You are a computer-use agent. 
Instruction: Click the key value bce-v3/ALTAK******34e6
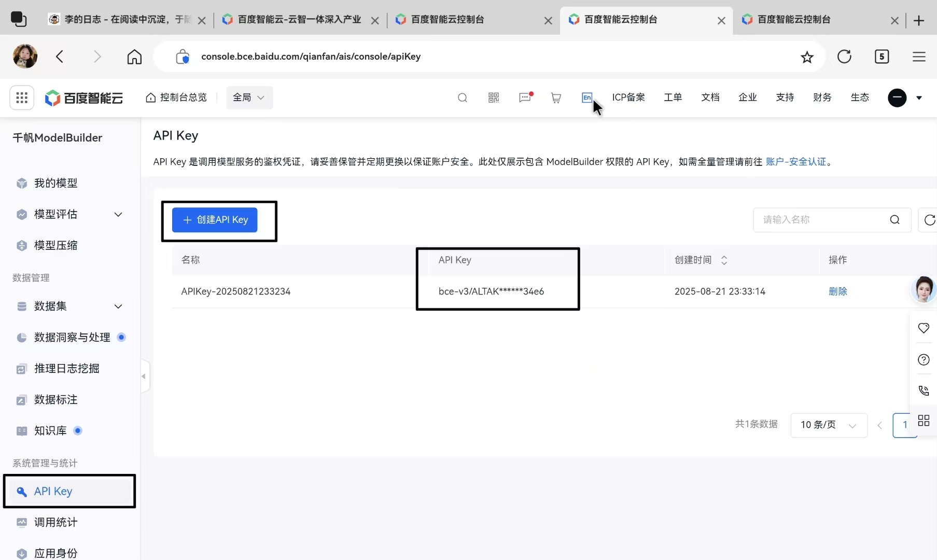point(491,291)
